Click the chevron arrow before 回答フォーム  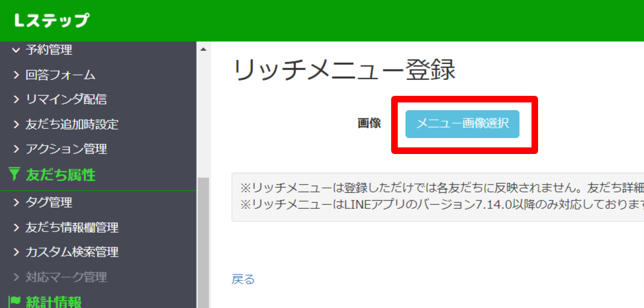click(17, 75)
